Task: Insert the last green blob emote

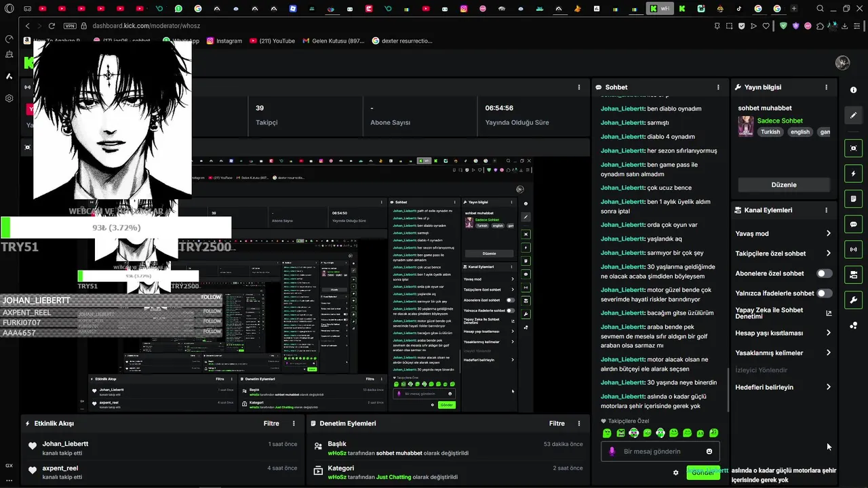Action: 714,433
